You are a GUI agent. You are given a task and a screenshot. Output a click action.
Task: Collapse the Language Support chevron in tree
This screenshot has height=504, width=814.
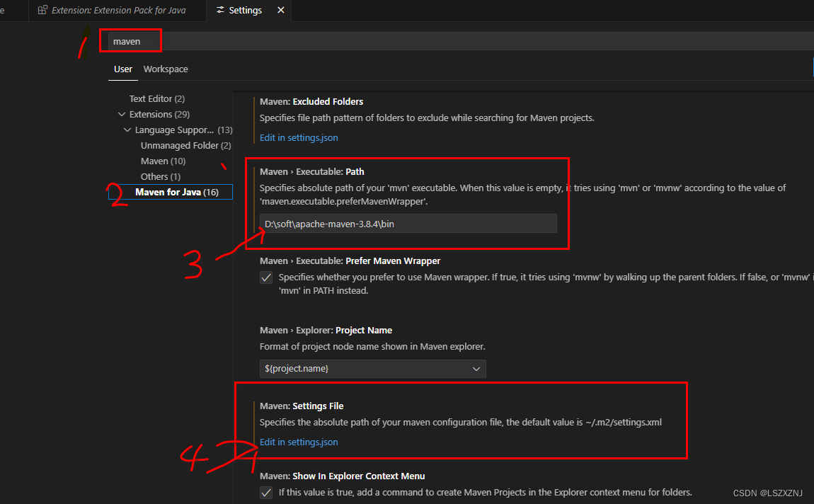[x=127, y=130]
